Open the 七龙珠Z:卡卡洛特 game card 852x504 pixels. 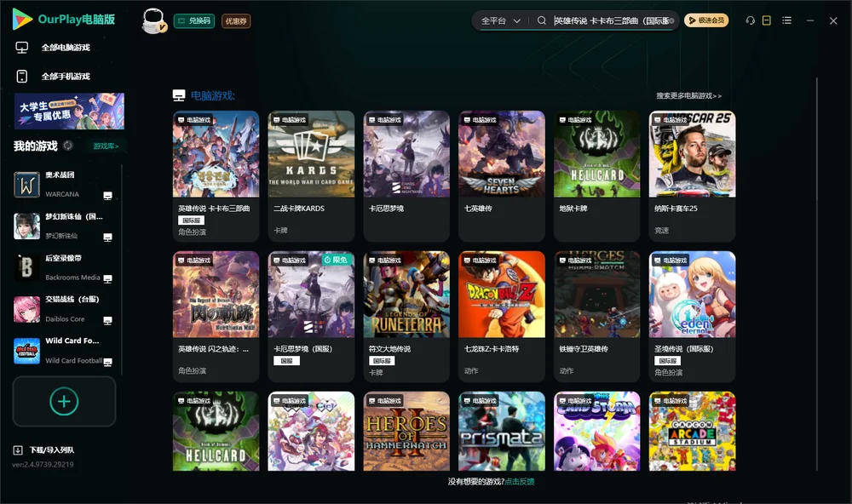pyautogui.click(x=502, y=317)
